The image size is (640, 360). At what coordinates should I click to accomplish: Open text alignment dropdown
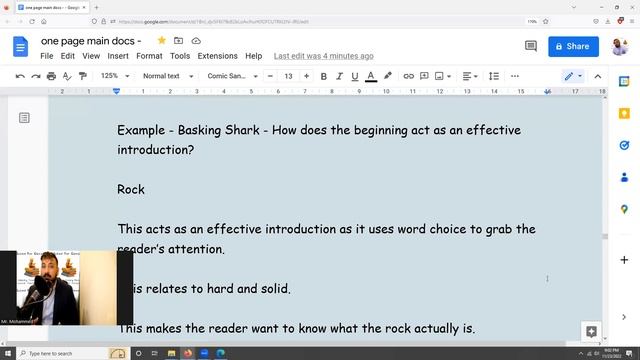click(x=470, y=76)
